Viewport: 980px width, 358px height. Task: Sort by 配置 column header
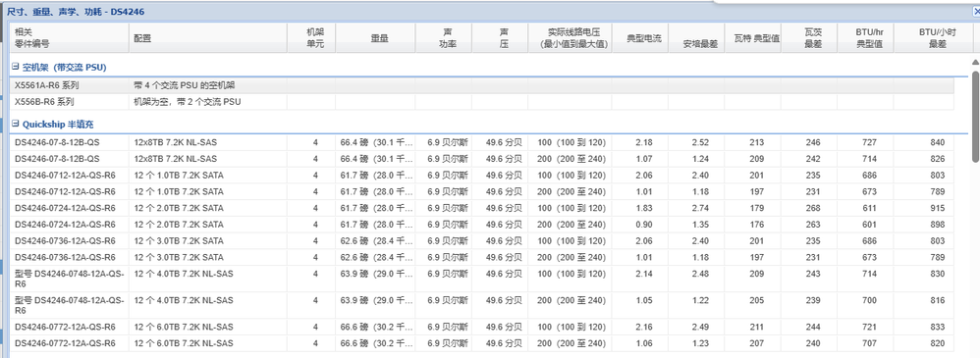coord(208,38)
